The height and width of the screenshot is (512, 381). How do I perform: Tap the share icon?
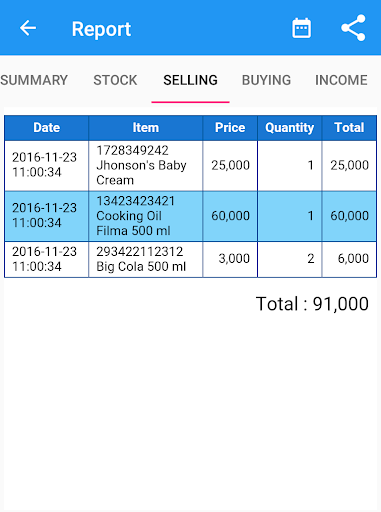(353, 28)
